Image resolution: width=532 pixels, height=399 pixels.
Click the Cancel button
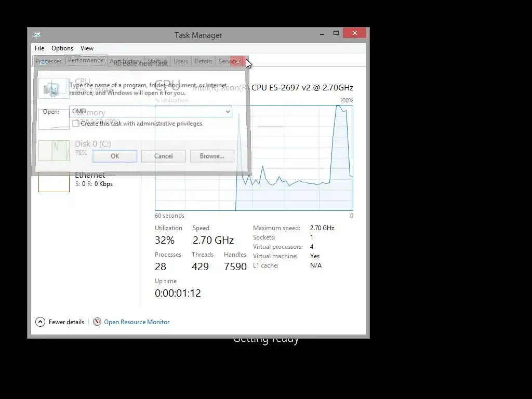coord(163,156)
